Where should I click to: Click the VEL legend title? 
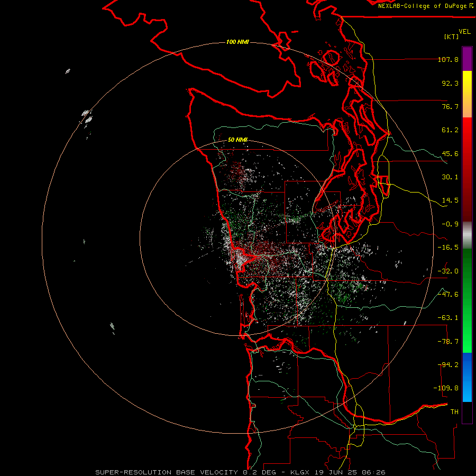tap(464, 32)
